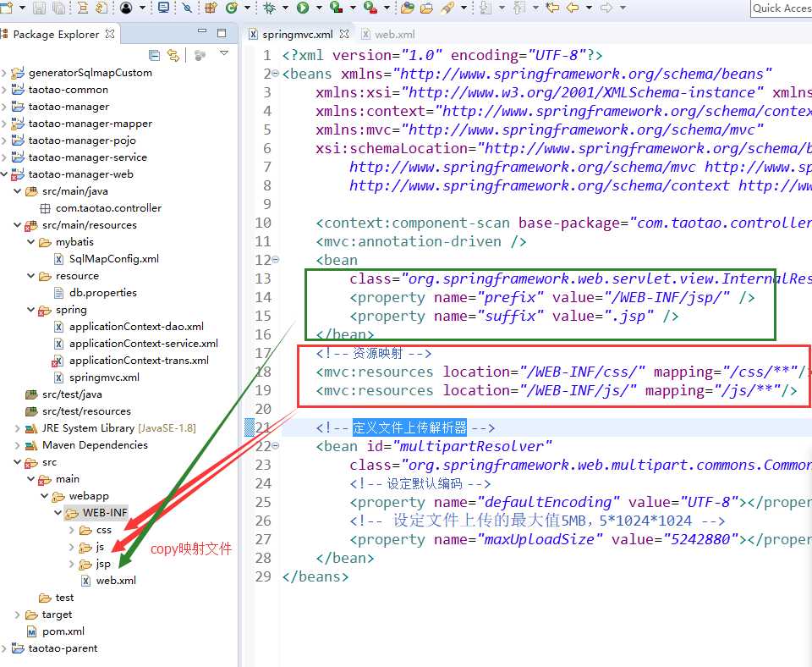
Task: Click the Open Type icon
Action: point(408,8)
